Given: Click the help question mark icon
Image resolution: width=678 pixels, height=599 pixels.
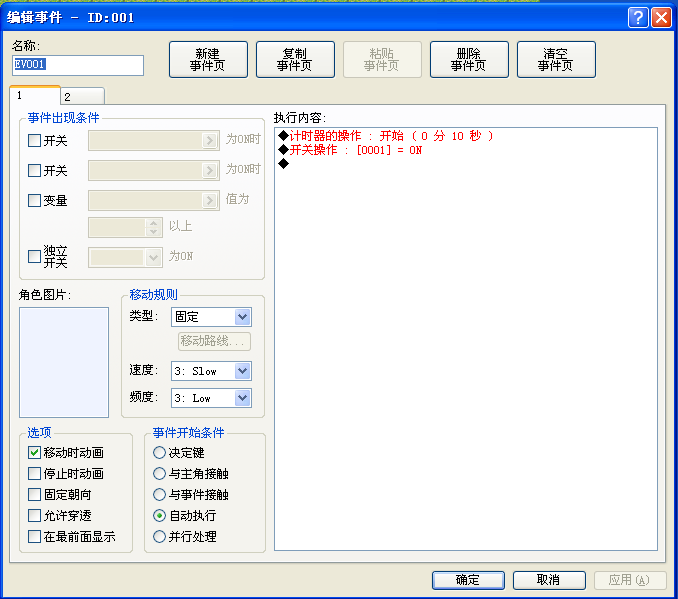Looking at the screenshot, I should pyautogui.click(x=638, y=18).
